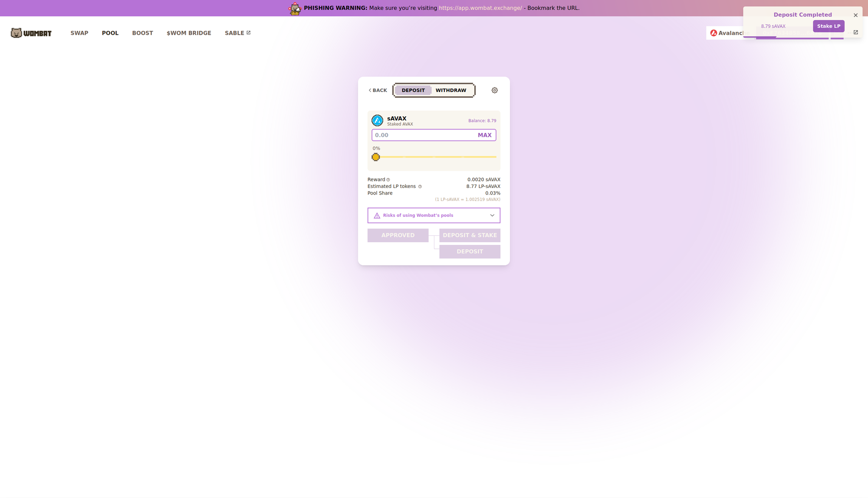Select the DEPOSIT tab

coord(413,90)
